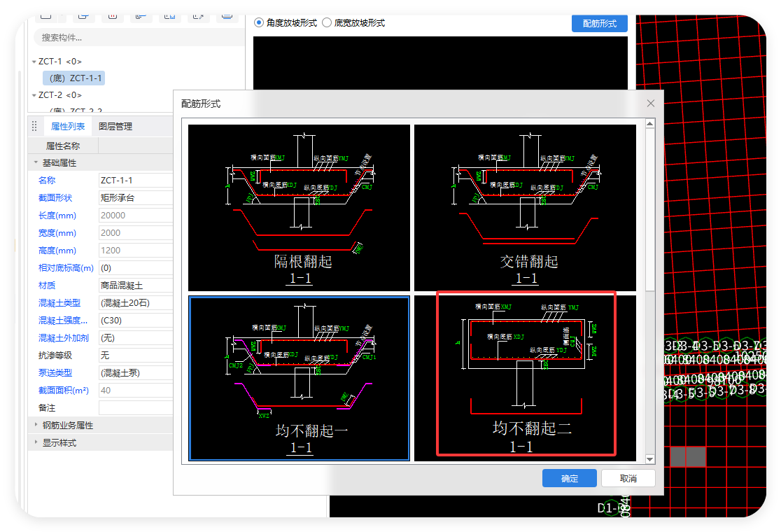This screenshot has width=781, height=532.
Task: Collapse the ZCT-1 tree node arrow
Action: tap(34, 62)
